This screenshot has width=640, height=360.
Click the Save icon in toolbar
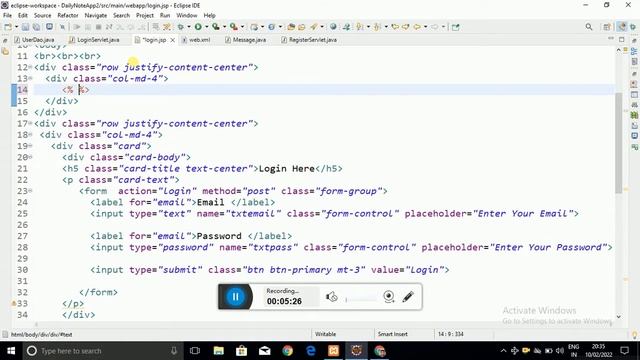click(25, 27)
